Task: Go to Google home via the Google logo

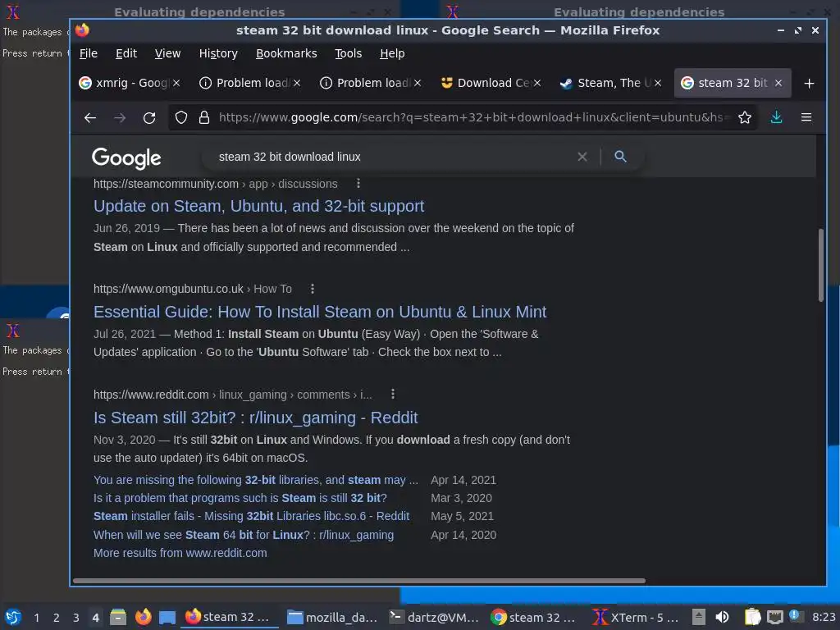Action: [126, 157]
